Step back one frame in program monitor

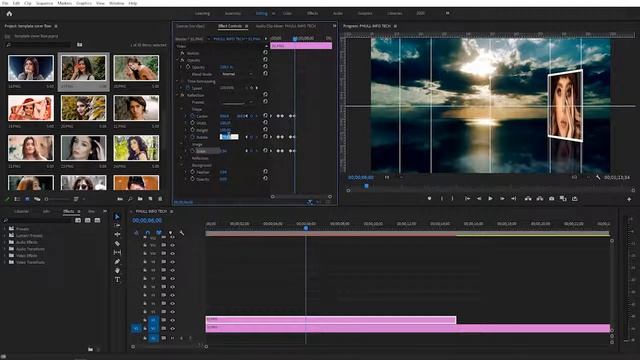479,199
